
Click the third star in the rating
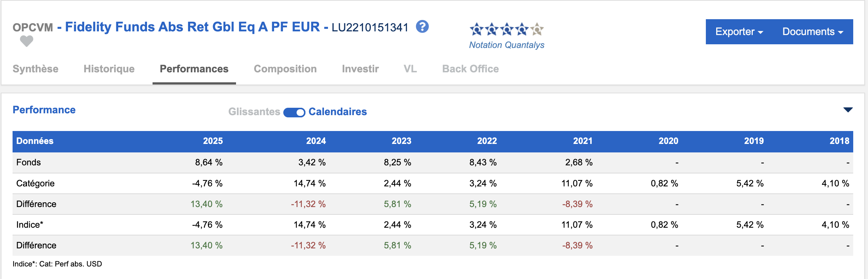507,29
